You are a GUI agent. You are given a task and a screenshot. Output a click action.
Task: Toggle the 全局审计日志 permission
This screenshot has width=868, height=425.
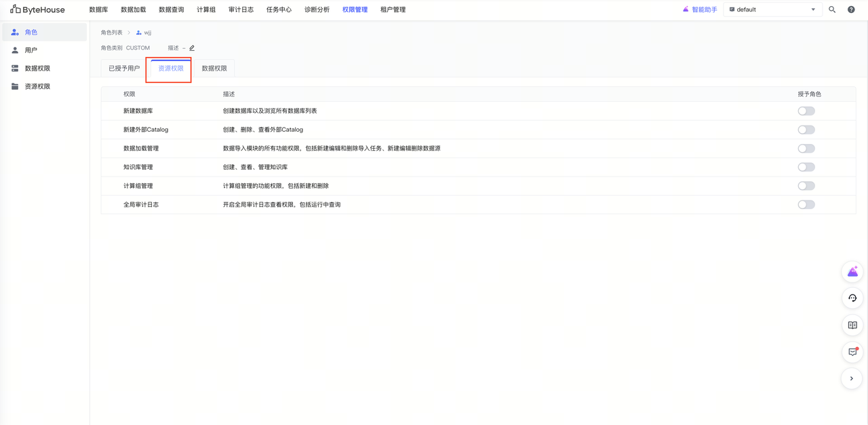(x=806, y=204)
